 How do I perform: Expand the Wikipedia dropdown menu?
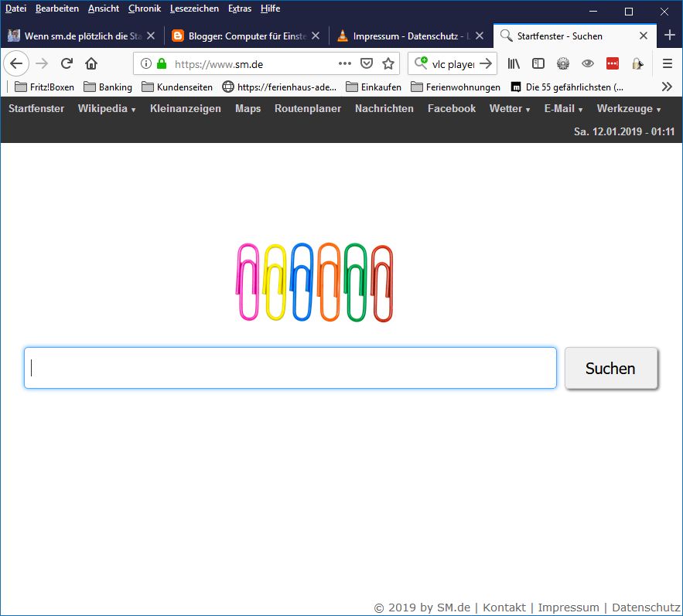(107, 108)
